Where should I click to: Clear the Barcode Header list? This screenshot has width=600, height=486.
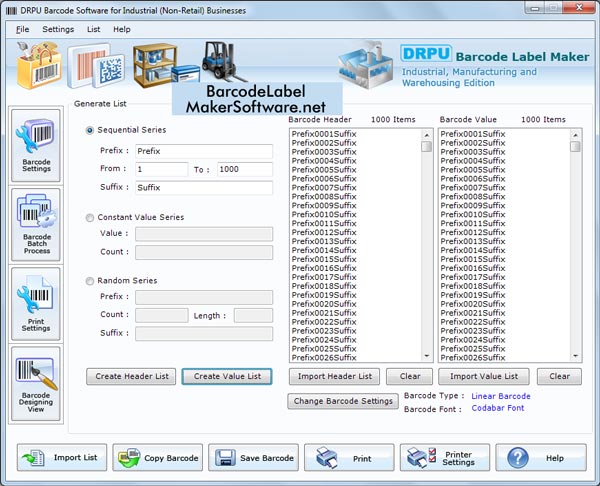[409, 377]
